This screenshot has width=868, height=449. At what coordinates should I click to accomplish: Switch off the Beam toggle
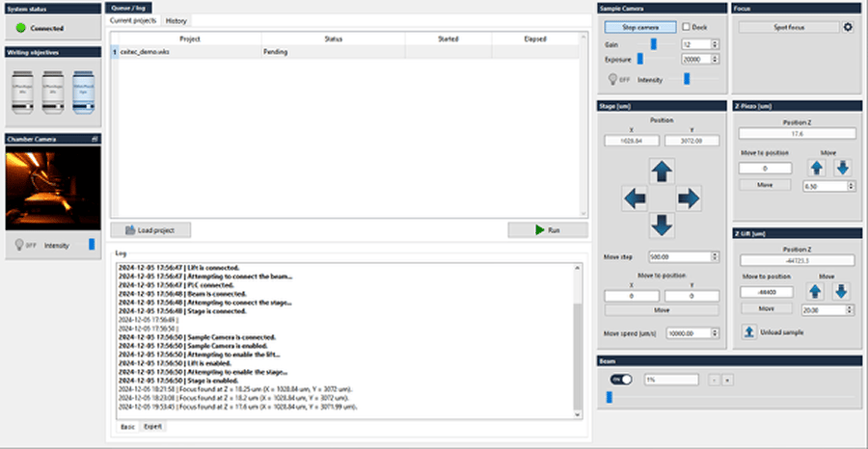click(621, 380)
